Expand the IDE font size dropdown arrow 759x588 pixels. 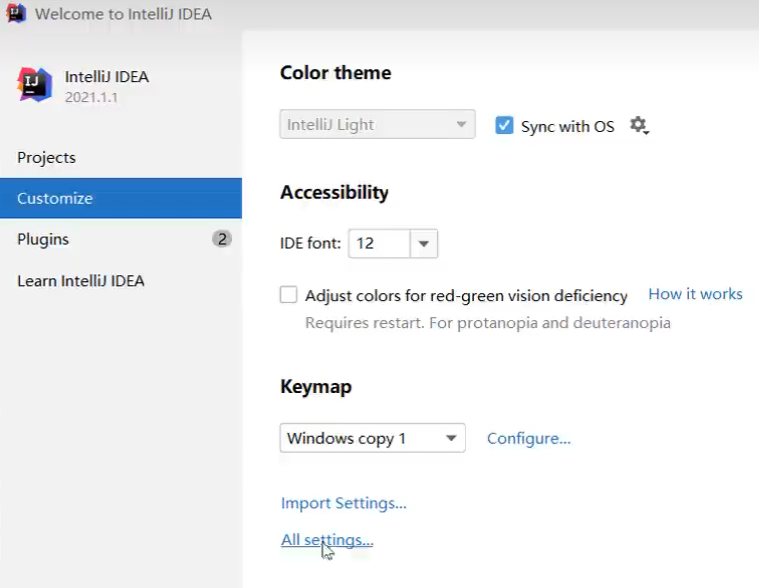pos(424,243)
